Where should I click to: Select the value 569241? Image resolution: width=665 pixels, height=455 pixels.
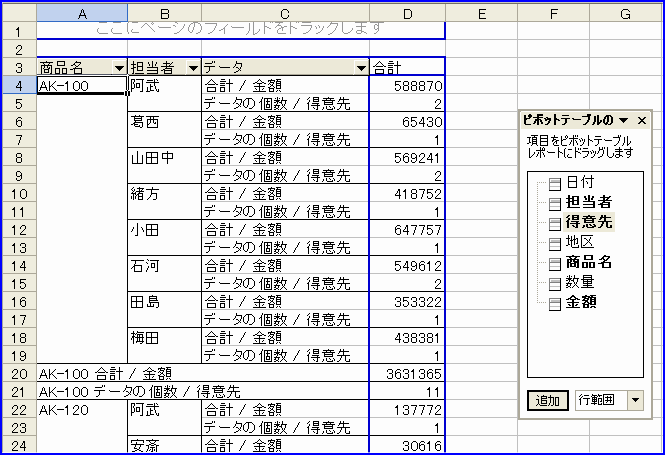pos(407,158)
